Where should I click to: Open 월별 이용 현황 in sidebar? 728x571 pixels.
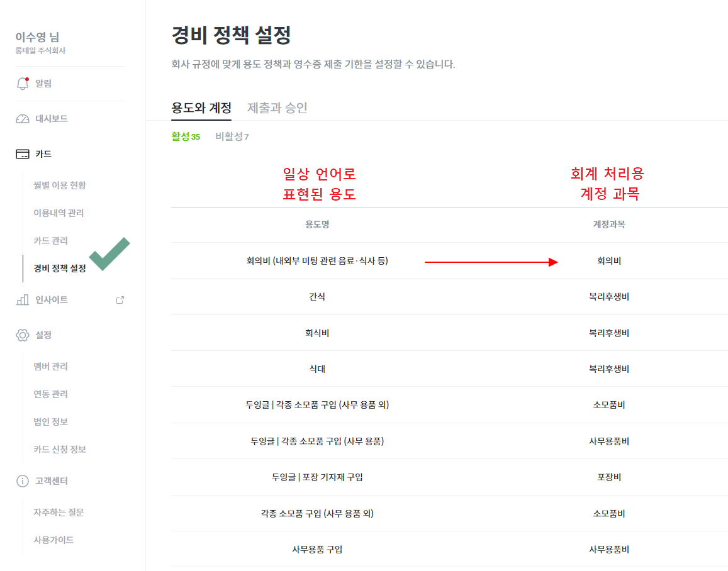[x=59, y=185]
